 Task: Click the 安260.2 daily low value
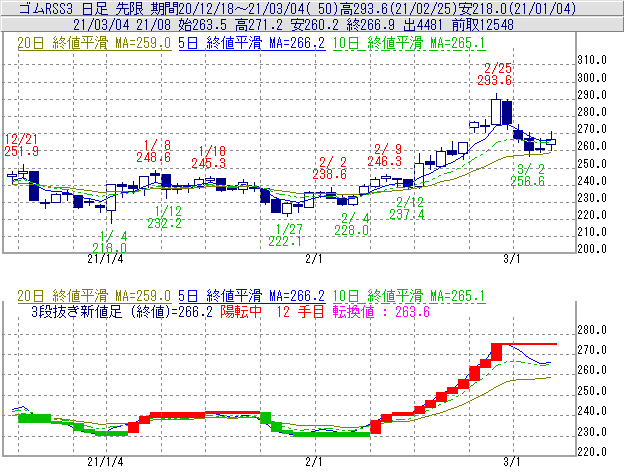pyautogui.click(x=315, y=25)
